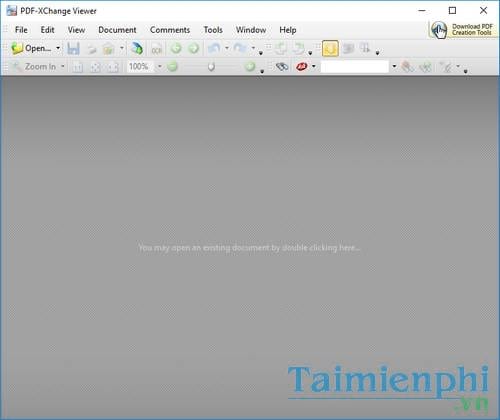Click the PDF-XChange Viewer title bar icon
The height and width of the screenshot is (420, 500).
(x=12, y=11)
